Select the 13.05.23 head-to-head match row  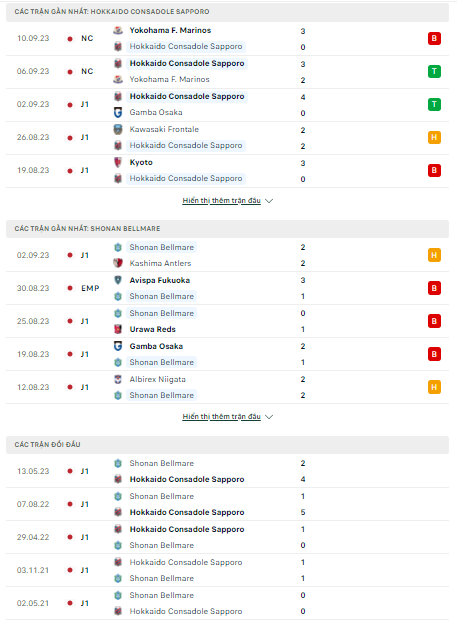(x=228, y=471)
